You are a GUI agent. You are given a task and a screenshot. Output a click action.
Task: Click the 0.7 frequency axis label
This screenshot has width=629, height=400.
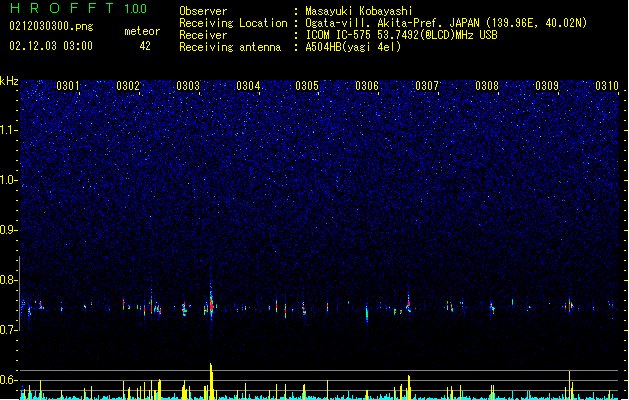pyautogui.click(x=9, y=330)
